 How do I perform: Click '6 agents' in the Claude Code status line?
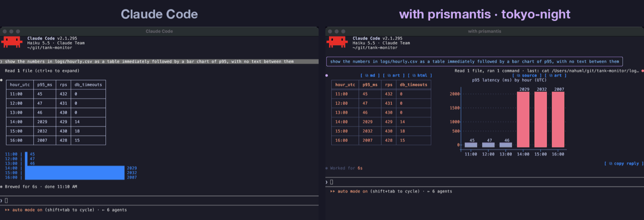point(117,209)
